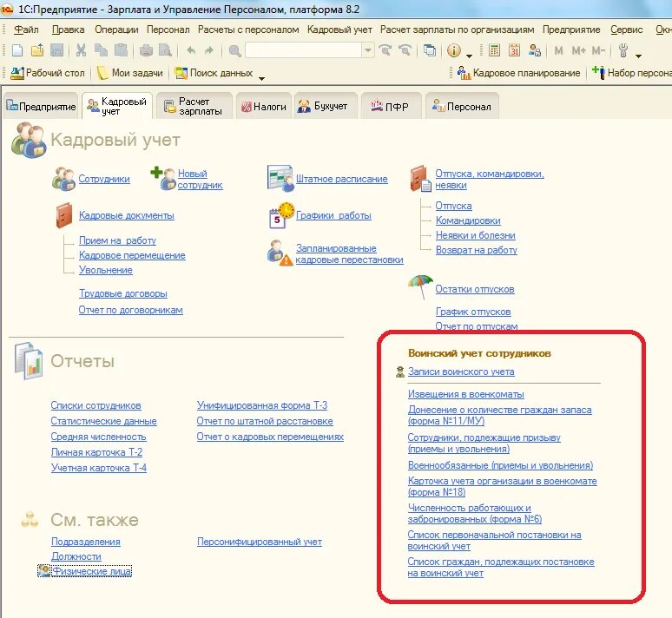Screen dimensions: 672x618
Task: Open the Операции menu
Action: click(116, 30)
